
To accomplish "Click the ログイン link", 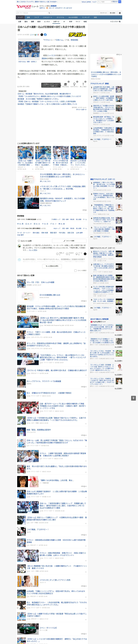I will click(x=42, y=8).
